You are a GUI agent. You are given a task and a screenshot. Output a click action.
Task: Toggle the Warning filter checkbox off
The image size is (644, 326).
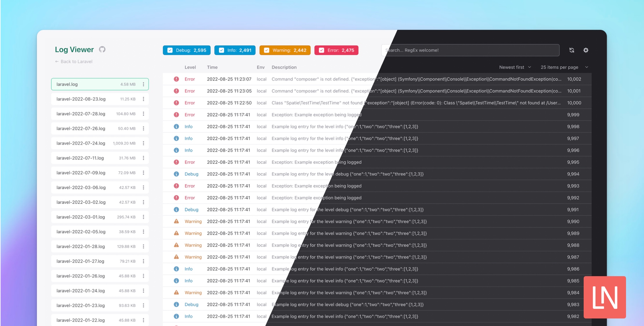(266, 50)
